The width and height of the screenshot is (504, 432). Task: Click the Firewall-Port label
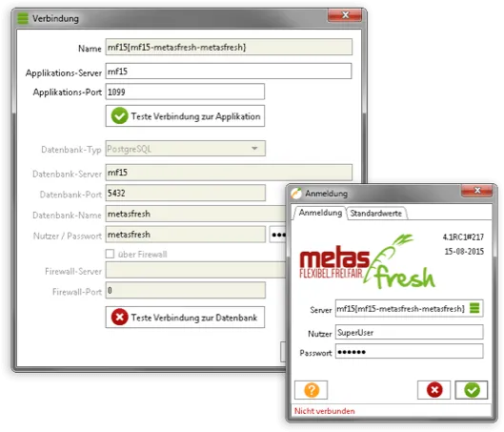77,292
